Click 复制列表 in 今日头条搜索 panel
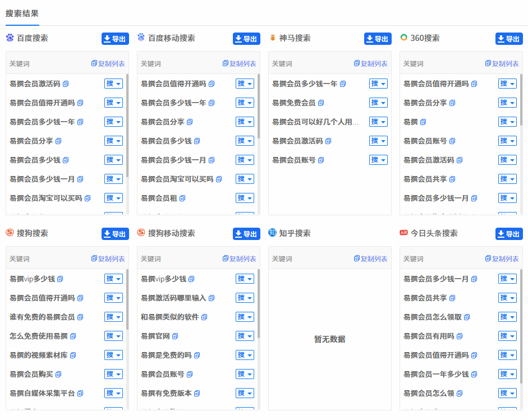This screenshot has width=528, height=420. [x=502, y=259]
